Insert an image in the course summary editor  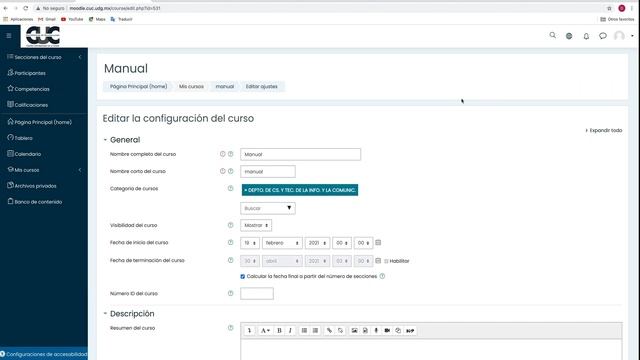(x=354, y=331)
